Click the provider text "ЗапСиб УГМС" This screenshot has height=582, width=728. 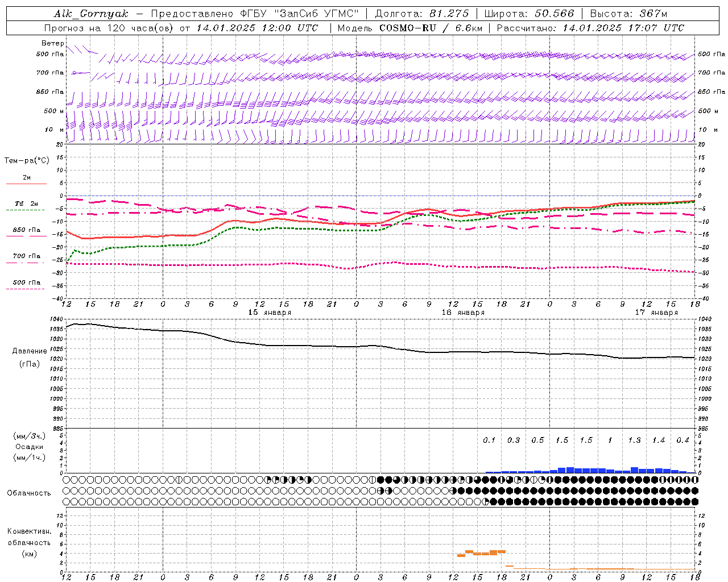(316, 14)
